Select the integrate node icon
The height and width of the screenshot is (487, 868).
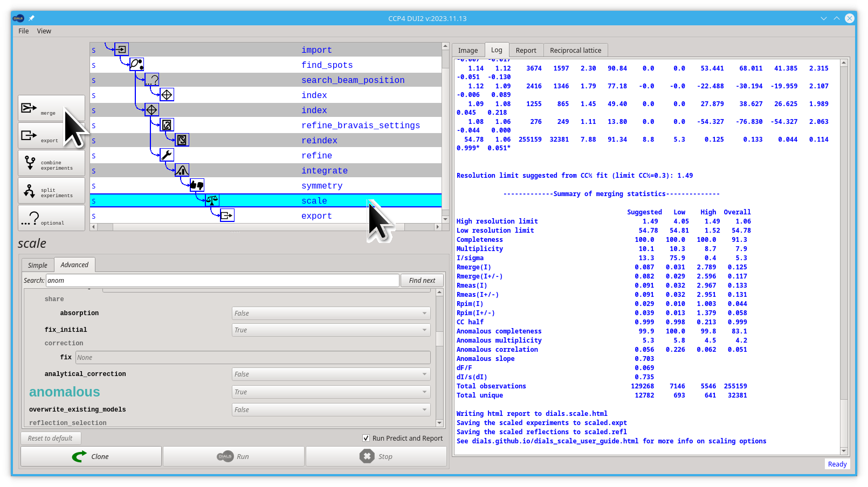[182, 170]
